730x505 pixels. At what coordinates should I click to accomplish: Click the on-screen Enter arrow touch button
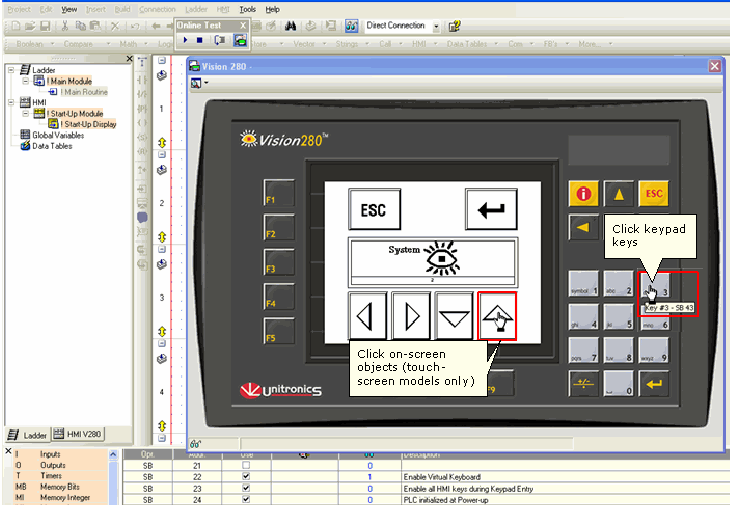(x=491, y=209)
